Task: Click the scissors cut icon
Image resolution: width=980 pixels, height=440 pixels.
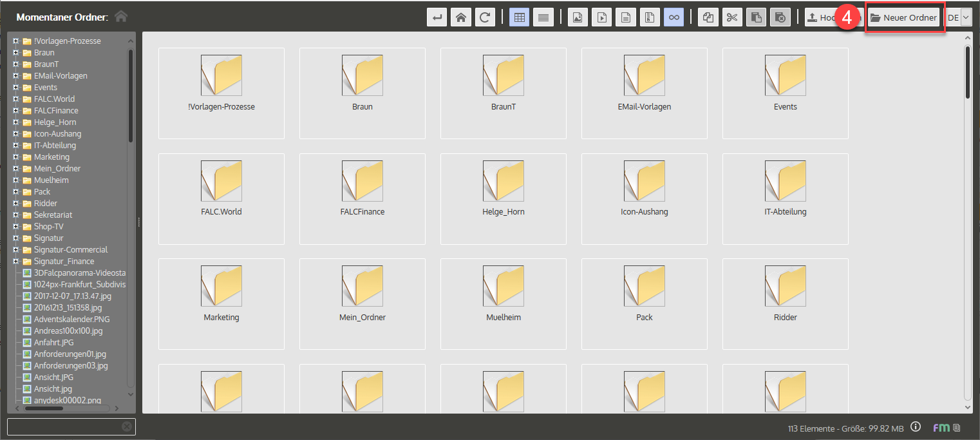Action: [731, 18]
